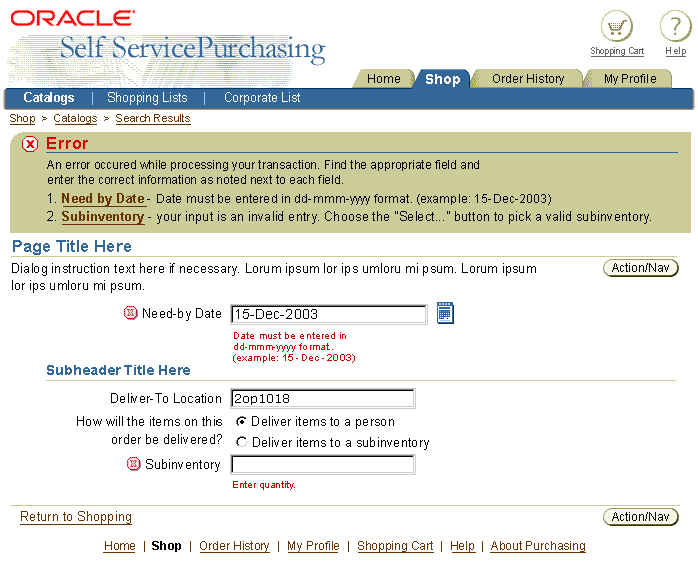Image resolution: width=698 pixels, height=562 pixels.
Task: Click the Shop breadcrumb link
Action: (x=22, y=118)
